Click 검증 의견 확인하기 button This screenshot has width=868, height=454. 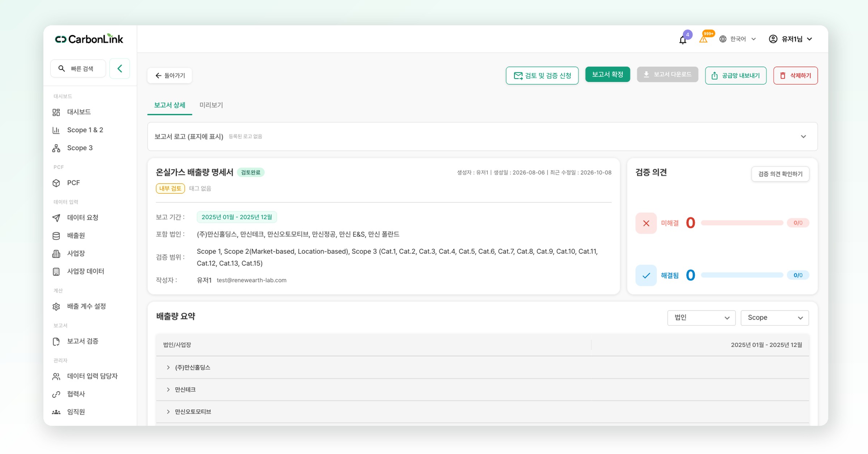780,174
